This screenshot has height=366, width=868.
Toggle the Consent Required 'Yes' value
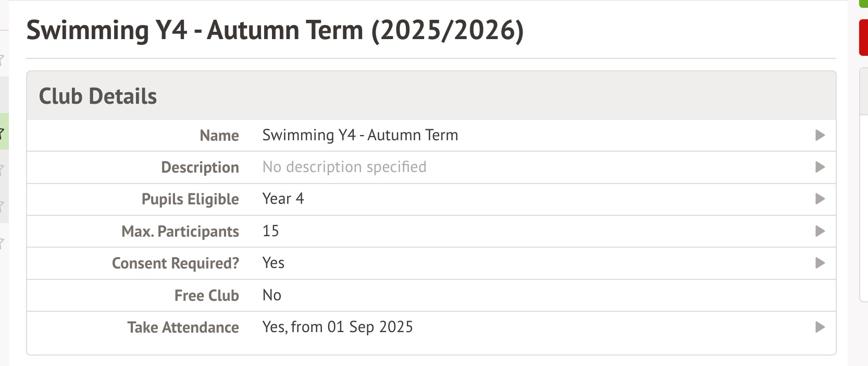click(273, 263)
